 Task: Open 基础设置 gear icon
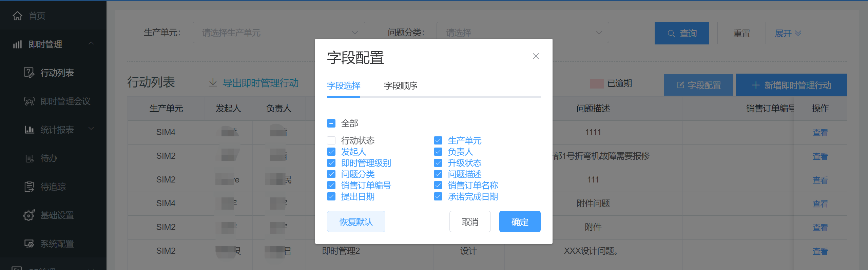pyautogui.click(x=29, y=215)
